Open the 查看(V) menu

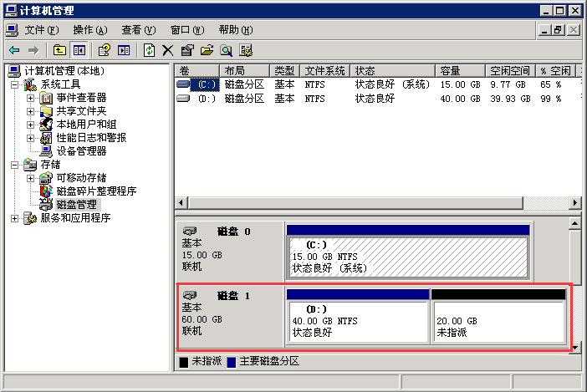[139, 30]
